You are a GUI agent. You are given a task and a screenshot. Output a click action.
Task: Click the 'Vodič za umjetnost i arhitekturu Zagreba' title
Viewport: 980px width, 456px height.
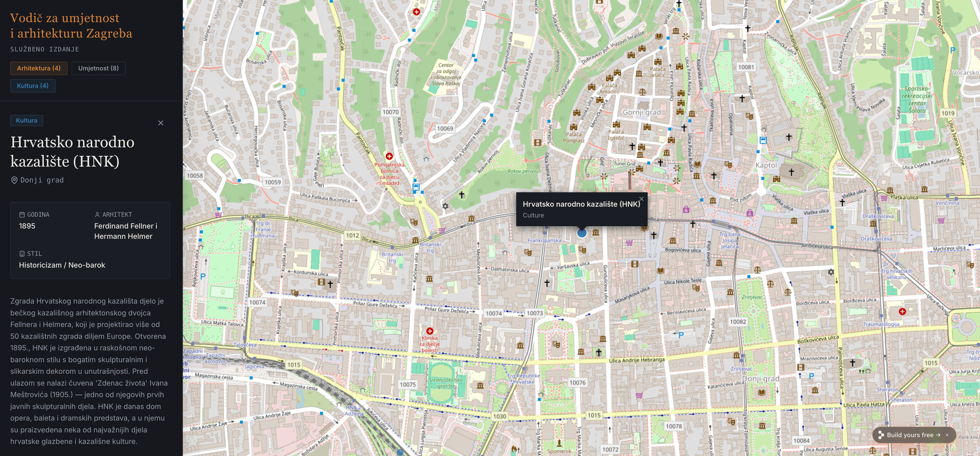pos(71,25)
